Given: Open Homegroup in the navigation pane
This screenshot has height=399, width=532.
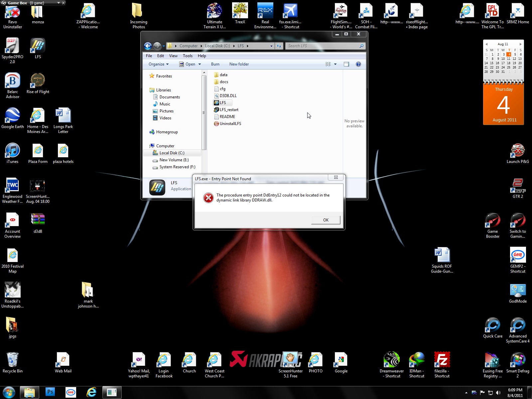Looking at the screenshot, I should coord(164,132).
